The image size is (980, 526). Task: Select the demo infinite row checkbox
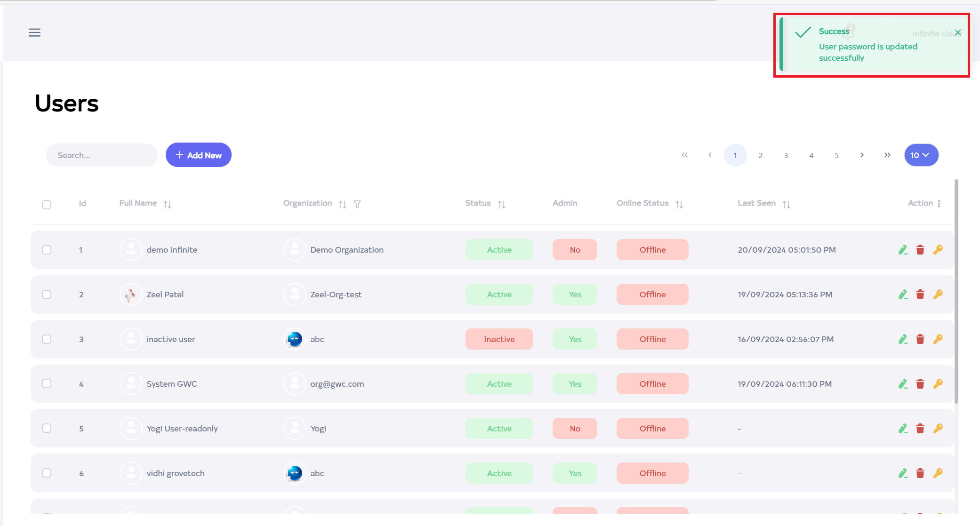(x=47, y=250)
